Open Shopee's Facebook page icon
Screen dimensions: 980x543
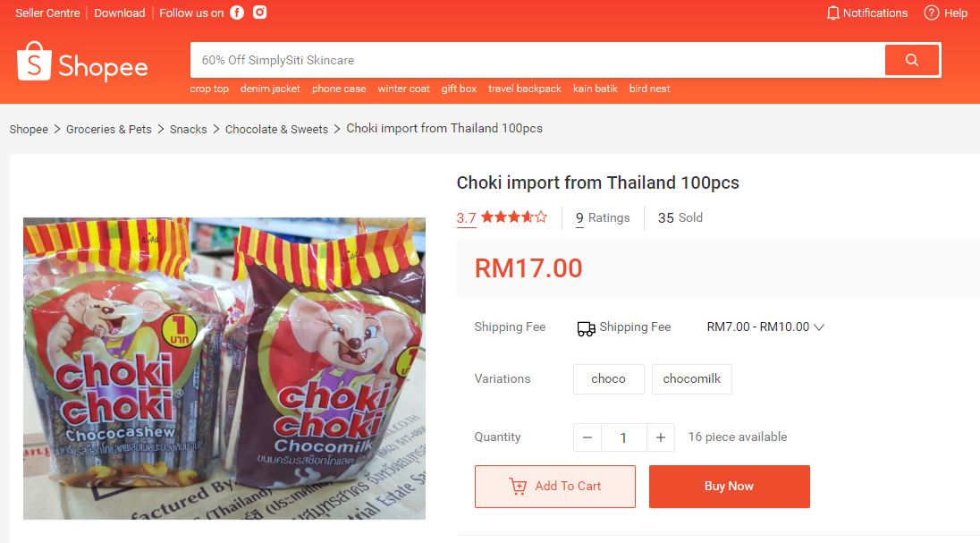click(x=237, y=13)
